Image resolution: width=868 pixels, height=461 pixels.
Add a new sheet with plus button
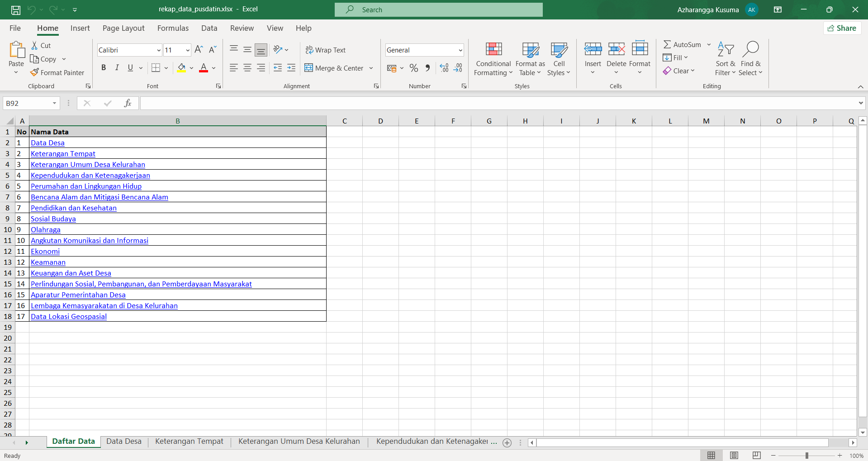507,443
